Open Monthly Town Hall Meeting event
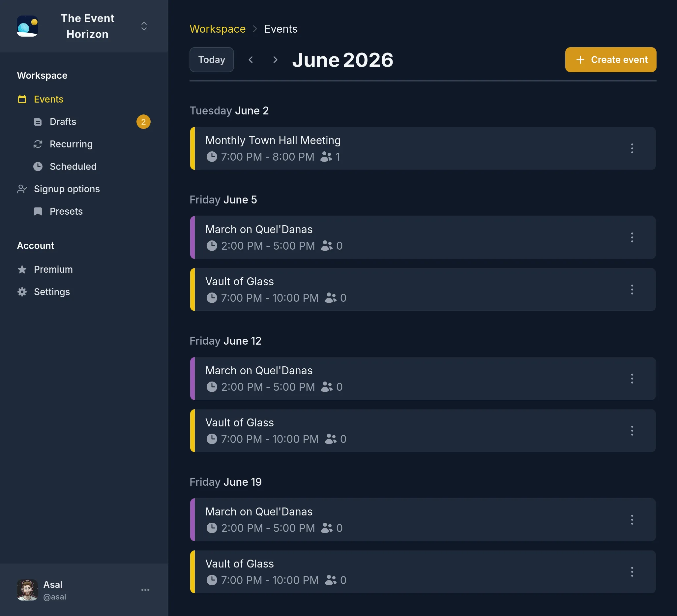This screenshot has height=616, width=677. (423, 148)
